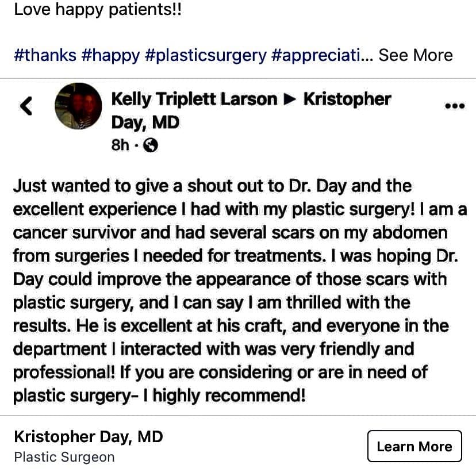Screen dimensions: 476x476
Task: Open the #happy hashtag
Action: (110, 56)
